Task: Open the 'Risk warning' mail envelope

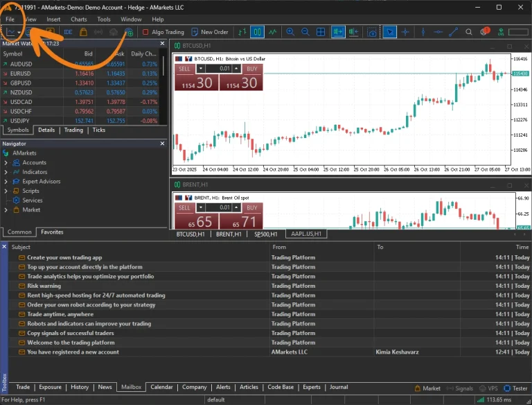Action: tap(21, 286)
